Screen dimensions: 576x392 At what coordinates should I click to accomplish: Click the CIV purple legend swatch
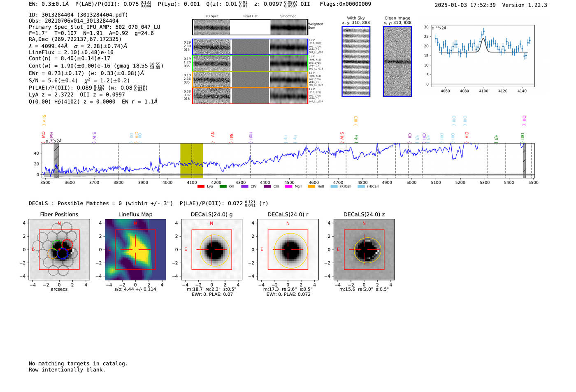click(x=245, y=186)
